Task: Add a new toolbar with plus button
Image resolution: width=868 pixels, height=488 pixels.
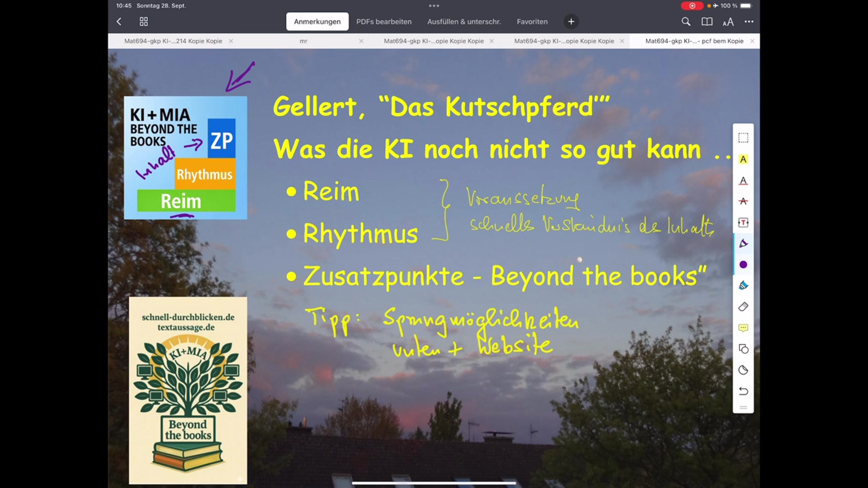Action: 571,22
